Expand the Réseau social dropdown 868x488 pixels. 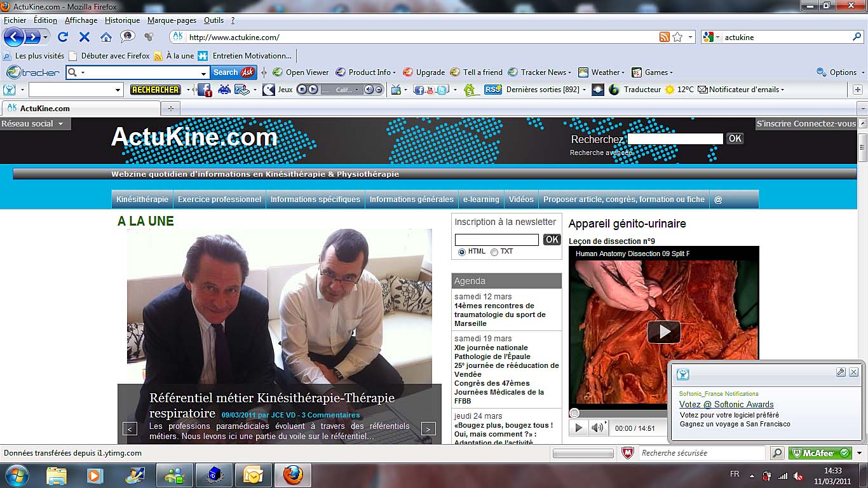(32, 124)
